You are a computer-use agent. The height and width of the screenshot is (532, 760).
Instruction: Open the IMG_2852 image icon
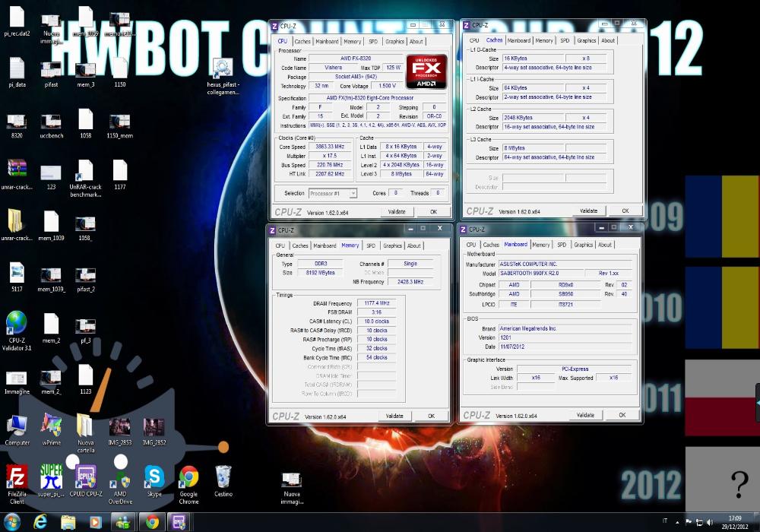(x=154, y=431)
